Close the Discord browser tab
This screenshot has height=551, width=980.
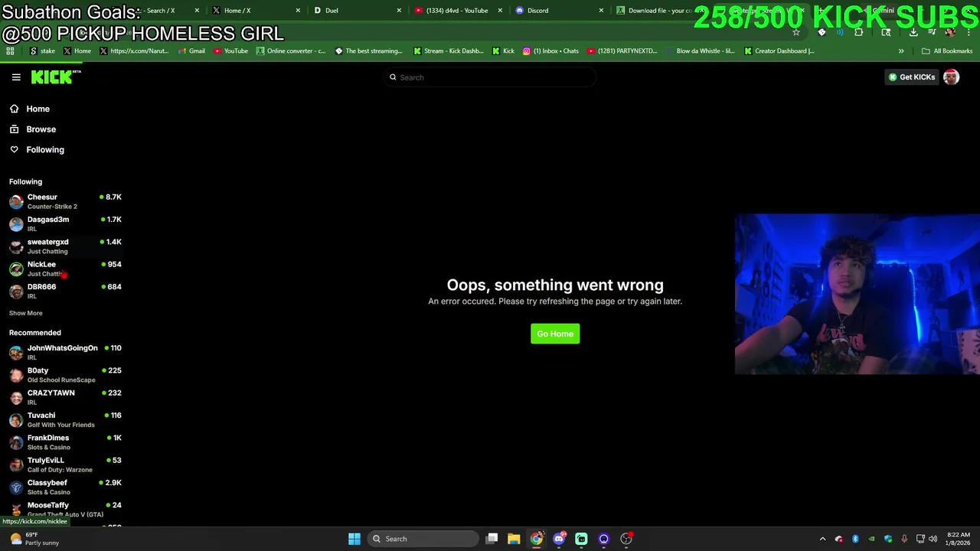pos(601,11)
